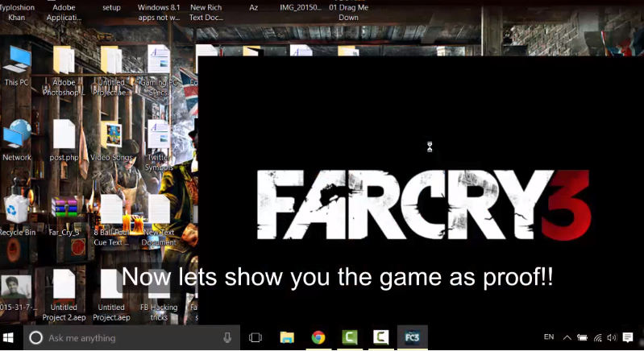Viewport: 644px width, 351px height.
Task: Click the Far Cry 3 splash logo
Action: pos(424,204)
